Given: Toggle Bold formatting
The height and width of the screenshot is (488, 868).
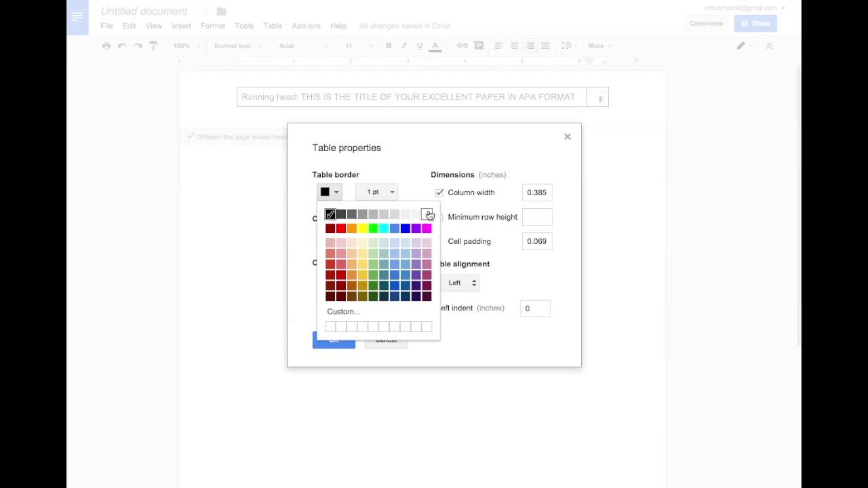Looking at the screenshot, I should click(389, 46).
